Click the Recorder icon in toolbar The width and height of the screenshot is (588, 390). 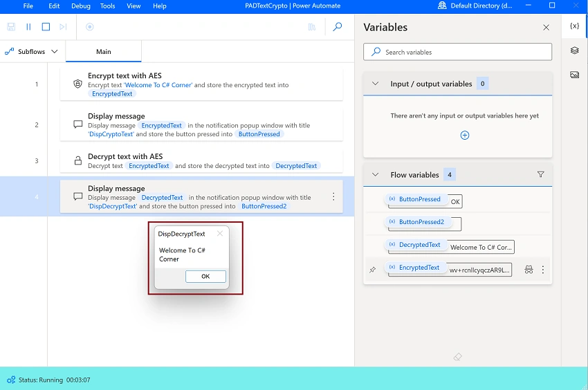tap(90, 27)
